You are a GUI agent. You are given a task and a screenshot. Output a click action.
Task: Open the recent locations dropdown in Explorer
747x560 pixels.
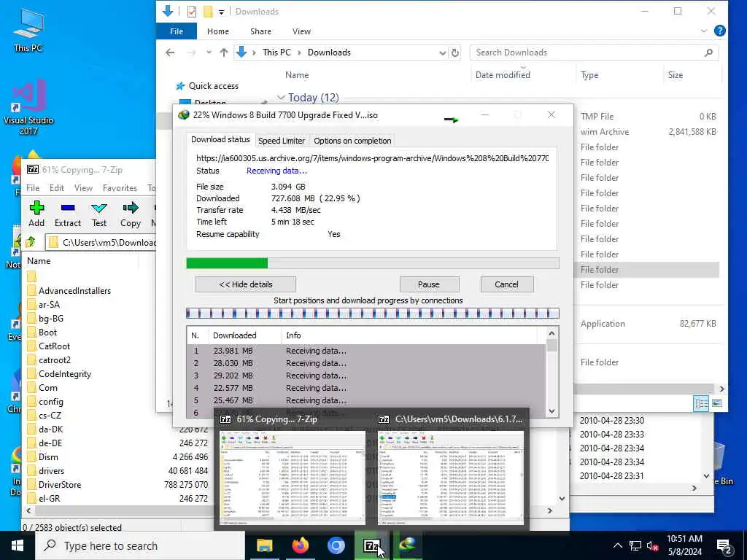pos(209,52)
